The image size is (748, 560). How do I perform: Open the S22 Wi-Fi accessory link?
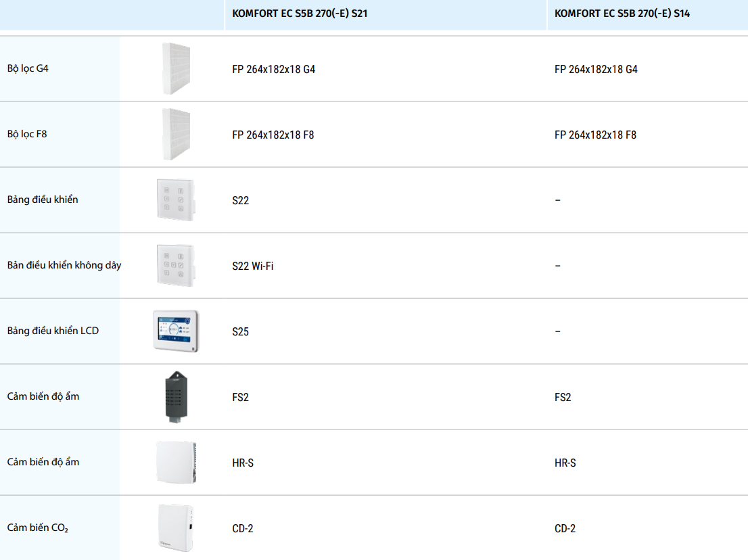point(252,266)
